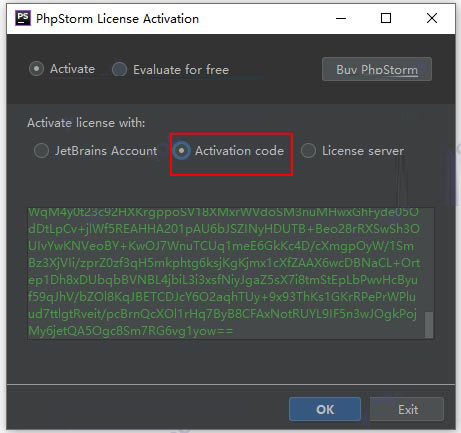Image resolution: width=461 pixels, height=433 pixels.
Task: Click the activation code scrollbar thumb
Action: tap(429, 325)
